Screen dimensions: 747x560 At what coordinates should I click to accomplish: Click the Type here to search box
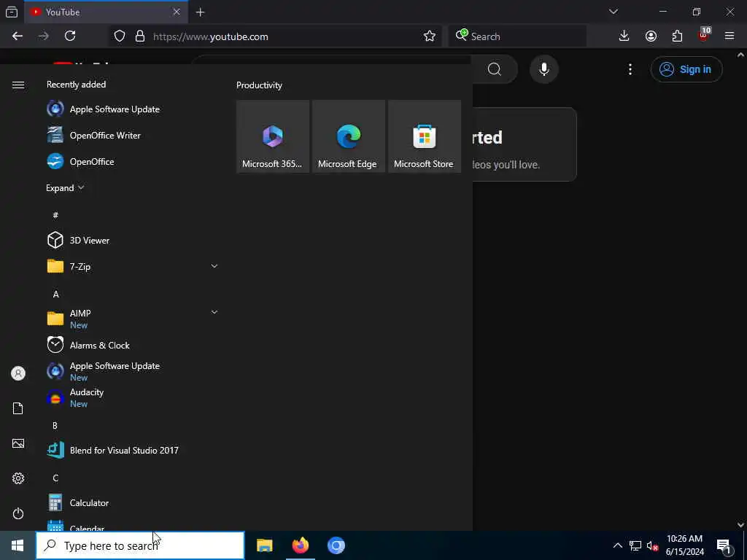click(x=140, y=545)
